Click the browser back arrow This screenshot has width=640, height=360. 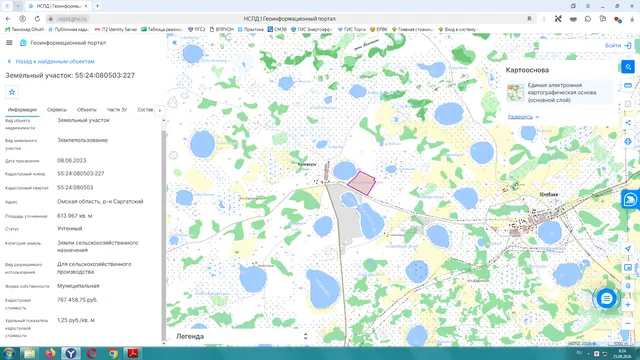click(8, 19)
